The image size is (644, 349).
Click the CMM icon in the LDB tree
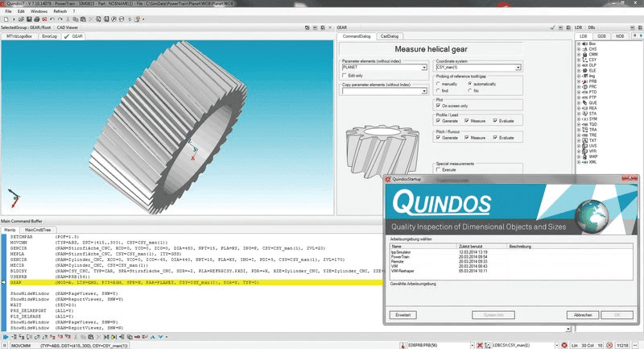(x=585, y=54)
